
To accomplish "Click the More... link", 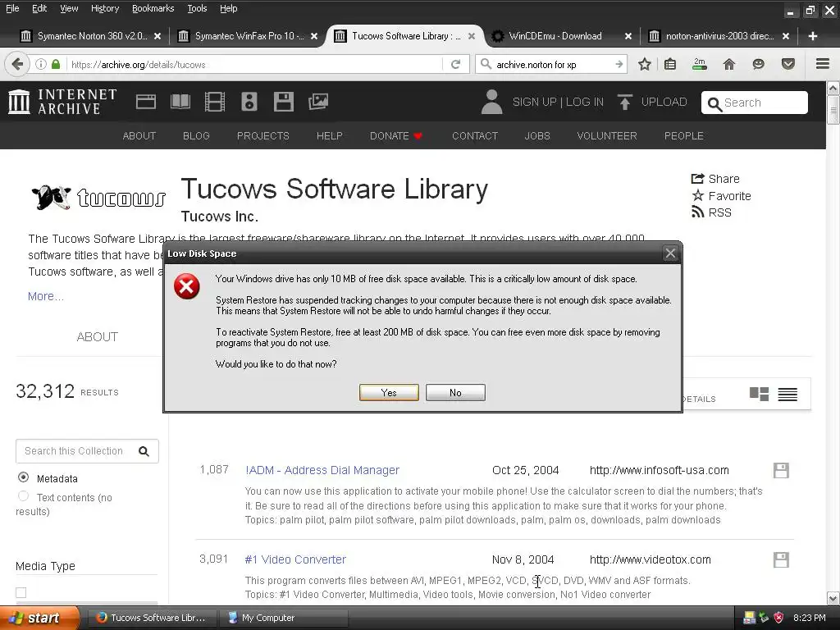I will (46, 296).
